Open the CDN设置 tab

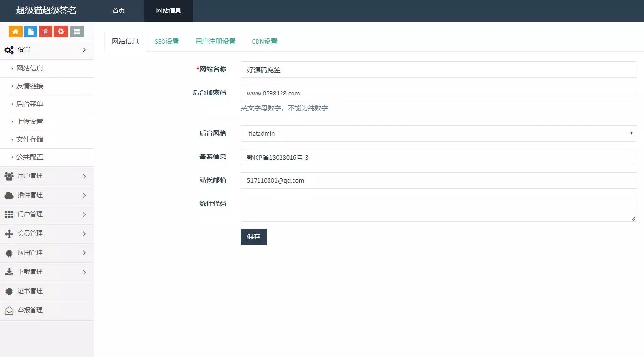coord(265,41)
